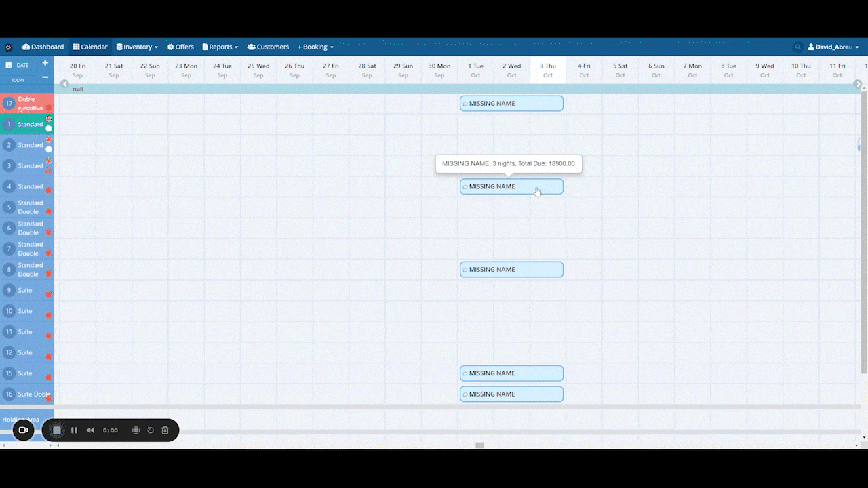Jump to TODAY on the calendar
The height and width of the screenshot is (488, 868).
pyautogui.click(x=18, y=80)
